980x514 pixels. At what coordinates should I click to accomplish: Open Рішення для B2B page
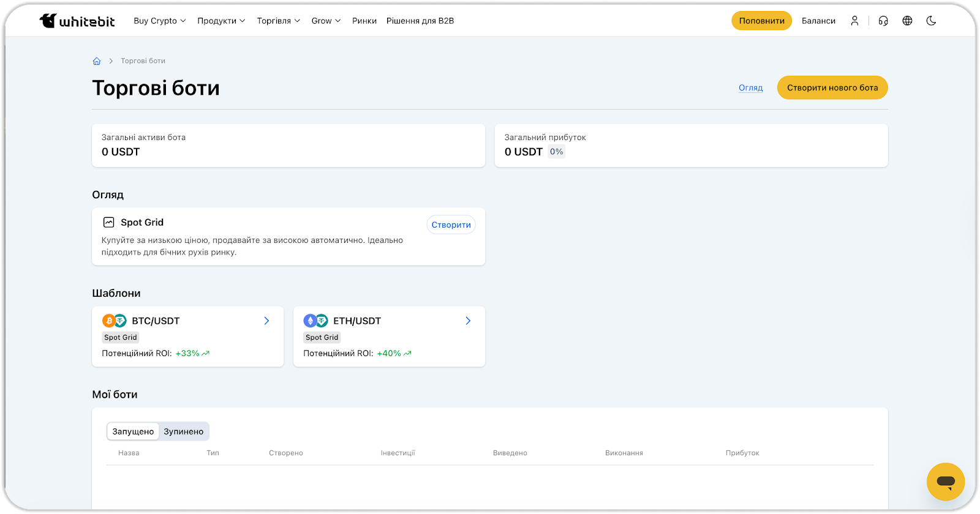pyautogui.click(x=420, y=21)
